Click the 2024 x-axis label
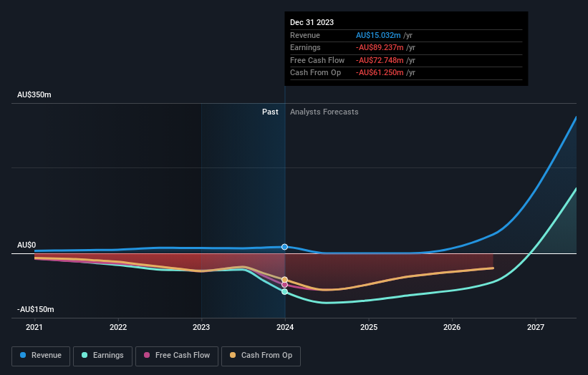Viewport: 588px width, 375px height. pyautogui.click(x=285, y=328)
